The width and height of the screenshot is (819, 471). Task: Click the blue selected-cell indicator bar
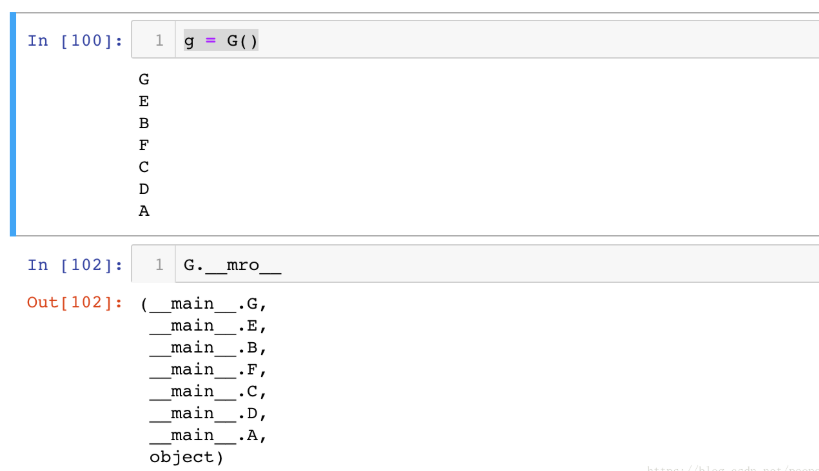[x=13, y=124]
